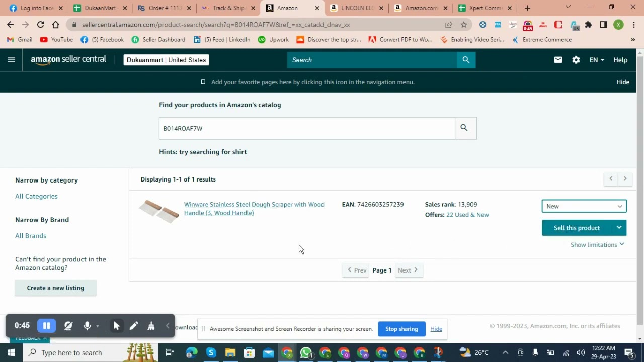Viewport: 644px width, 362px height.
Task: Click the catalog search magnifier button
Action: (x=465, y=128)
